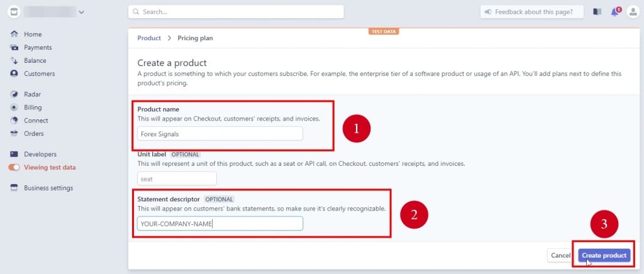Viewport: 644px width, 274px height.
Task: Click the Feedback about this page button
Action: coord(532,12)
